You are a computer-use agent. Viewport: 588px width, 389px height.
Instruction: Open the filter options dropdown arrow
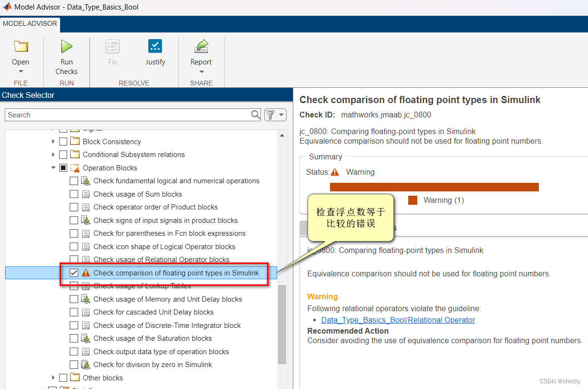pos(281,115)
